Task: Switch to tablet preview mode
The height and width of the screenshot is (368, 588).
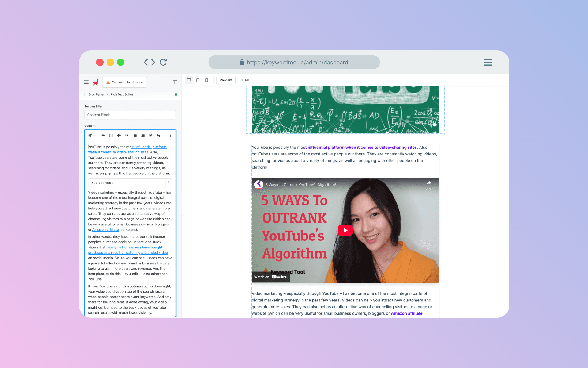Action: [198, 80]
